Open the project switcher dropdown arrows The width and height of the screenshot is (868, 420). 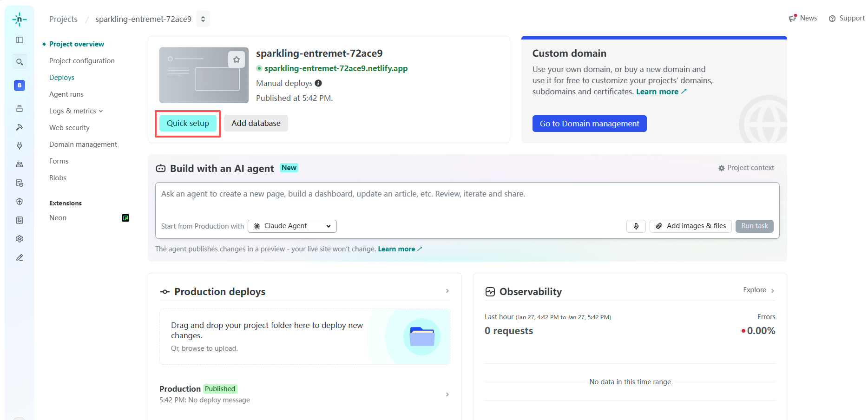[x=203, y=19]
